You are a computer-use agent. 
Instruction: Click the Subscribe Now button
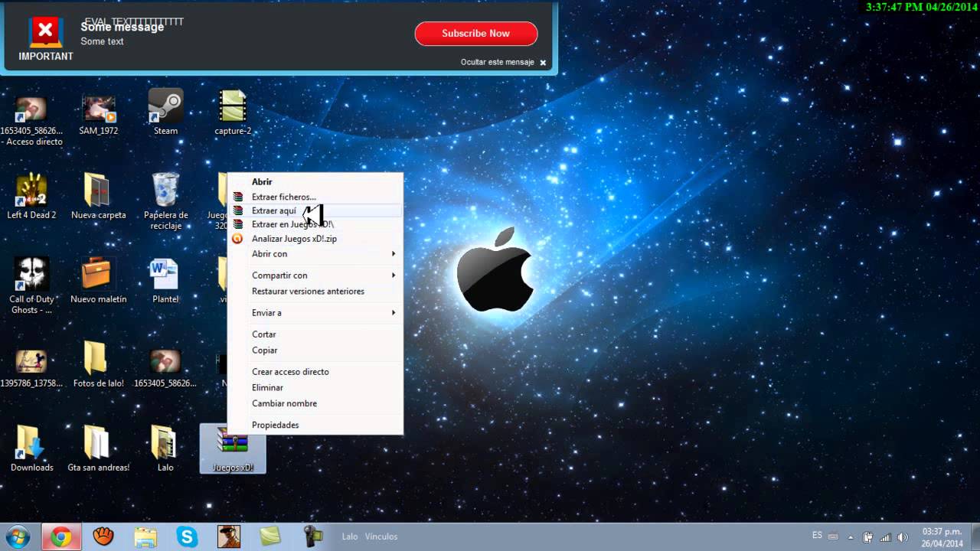[x=475, y=34]
